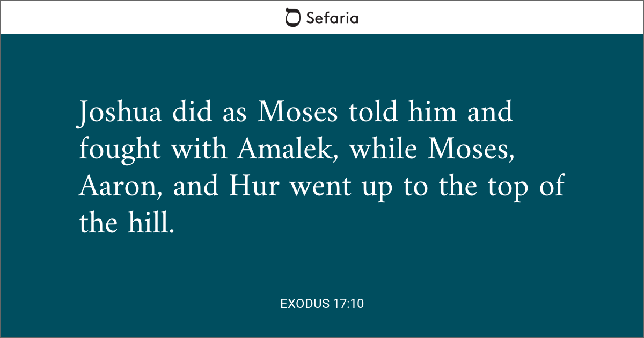
Task: Open the Exodus 17:10 reference
Action: pos(322,304)
